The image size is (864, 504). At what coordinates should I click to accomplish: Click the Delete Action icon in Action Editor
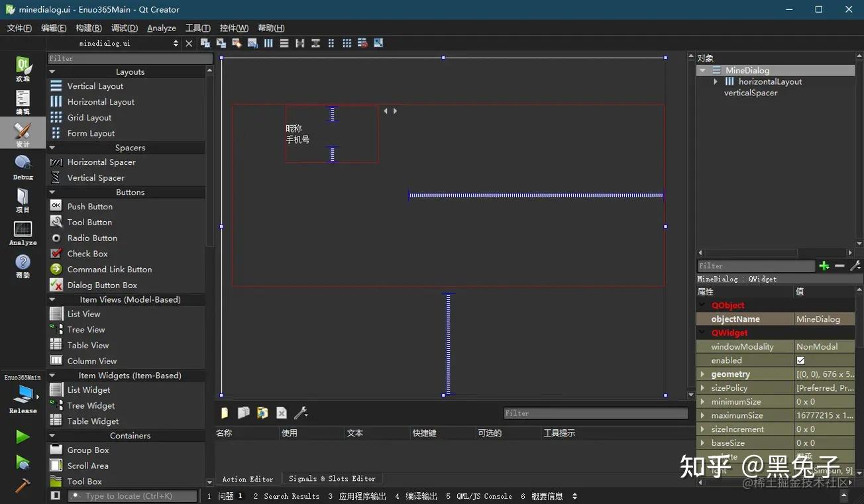tap(281, 413)
